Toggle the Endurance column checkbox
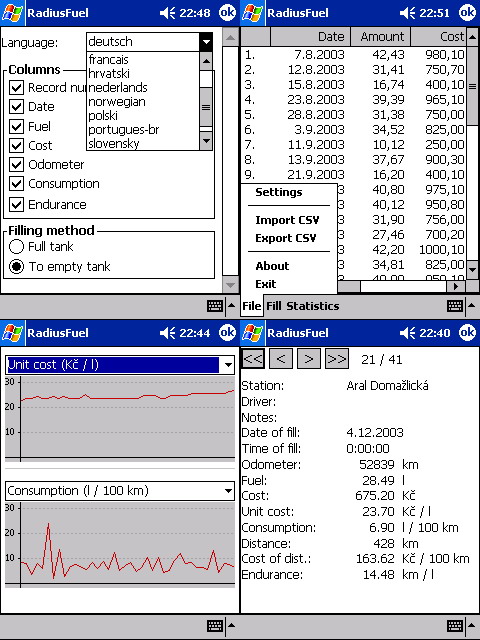Image resolution: width=480 pixels, height=640 pixels. [x=16, y=204]
